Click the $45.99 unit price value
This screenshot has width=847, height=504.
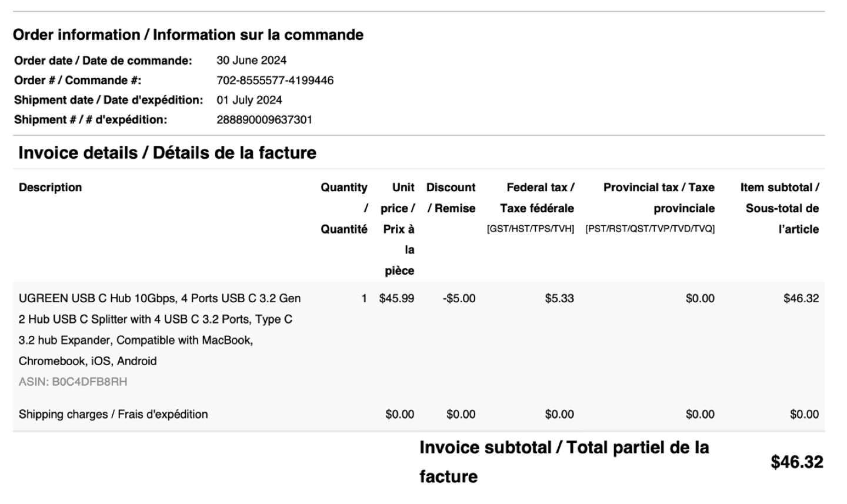coord(396,298)
